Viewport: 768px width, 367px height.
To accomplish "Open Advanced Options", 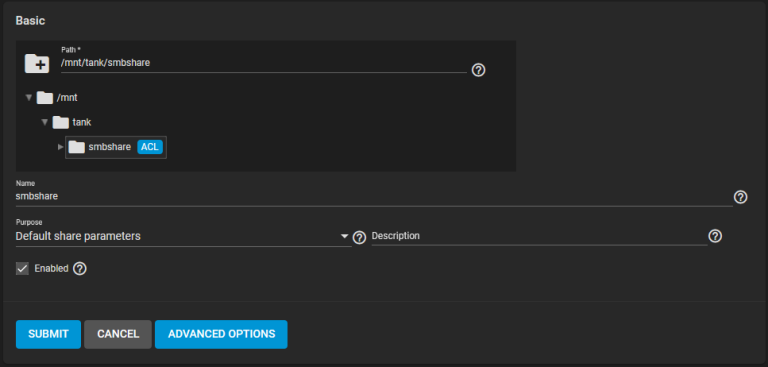I will tap(221, 335).
